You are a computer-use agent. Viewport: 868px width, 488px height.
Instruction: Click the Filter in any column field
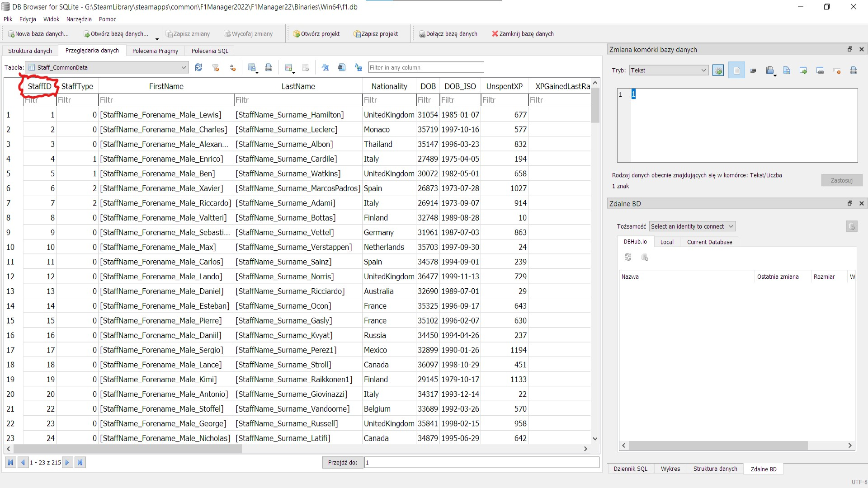click(x=425, y=68)
